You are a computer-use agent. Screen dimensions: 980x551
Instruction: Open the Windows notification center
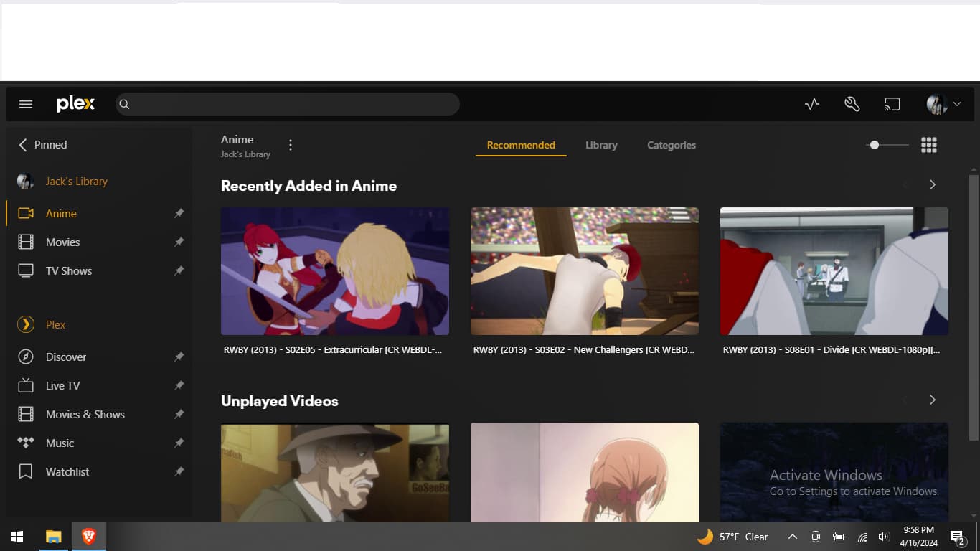click(x=957, y=537)
